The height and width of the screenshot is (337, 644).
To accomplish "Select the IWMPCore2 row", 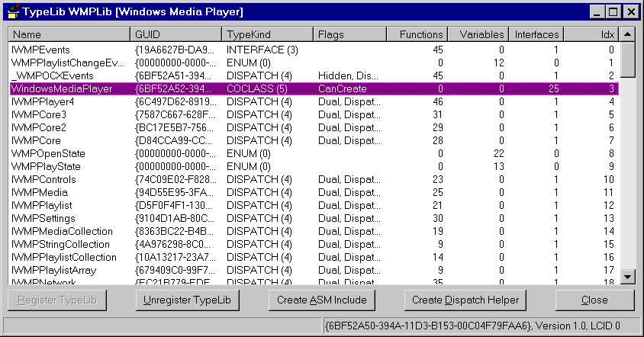I will point(314,127).
